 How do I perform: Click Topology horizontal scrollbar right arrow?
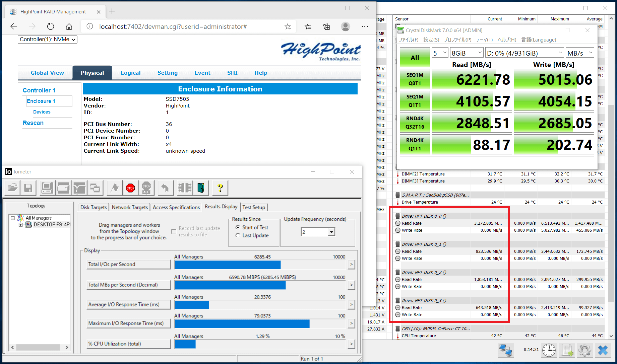67,347
